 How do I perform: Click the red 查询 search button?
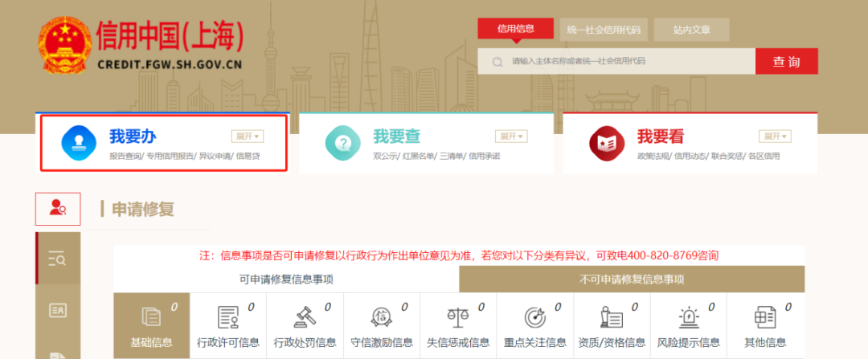tap(787, 61)
